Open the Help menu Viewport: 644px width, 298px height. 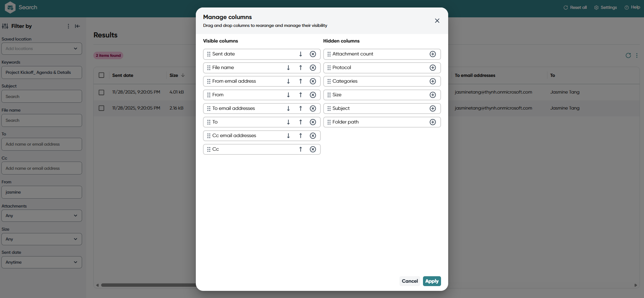[x=632, y=7]
